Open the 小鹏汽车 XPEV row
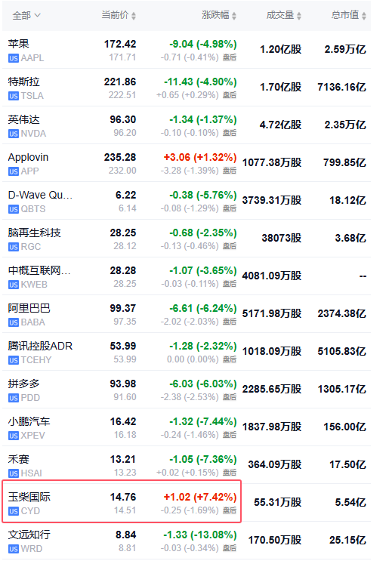This screenshot has width=392, height=564. pos(187,427)
